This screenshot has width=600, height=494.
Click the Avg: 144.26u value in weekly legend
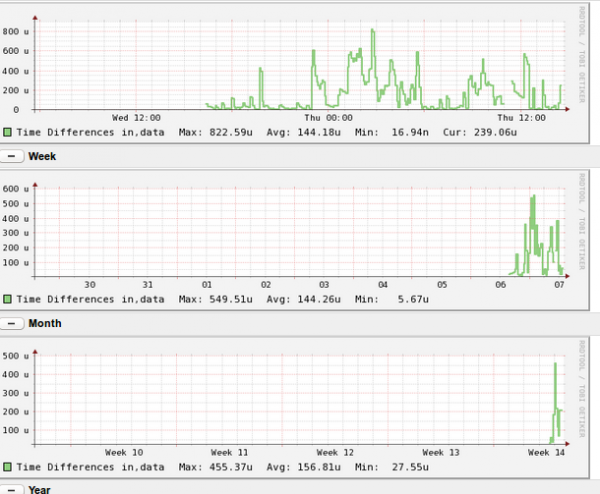click(x=315, y=298)
